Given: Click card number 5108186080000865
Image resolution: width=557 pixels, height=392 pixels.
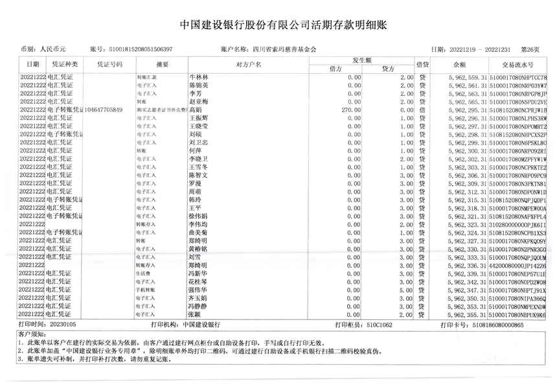Looking at the screenshot, I should tap(498, 325).
